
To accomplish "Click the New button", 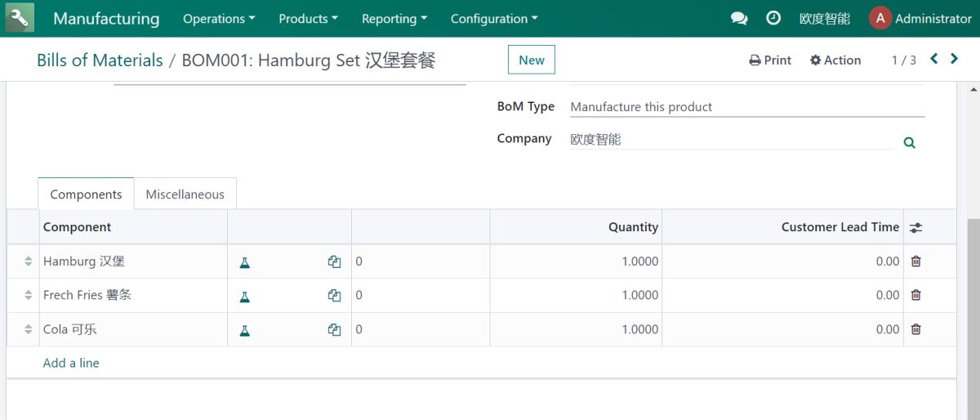I will click(x=532, y=60).
